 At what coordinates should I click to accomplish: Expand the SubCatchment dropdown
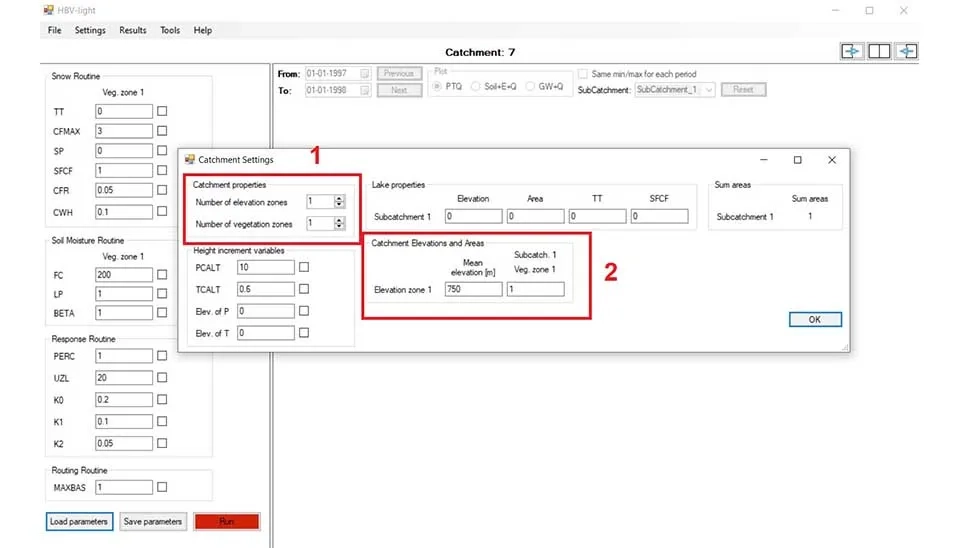click(x=709, y=90)
